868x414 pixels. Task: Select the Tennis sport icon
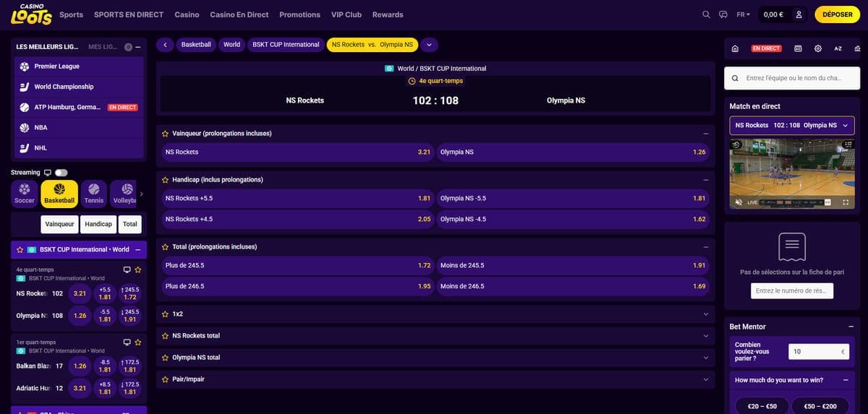tap(94, 194)
